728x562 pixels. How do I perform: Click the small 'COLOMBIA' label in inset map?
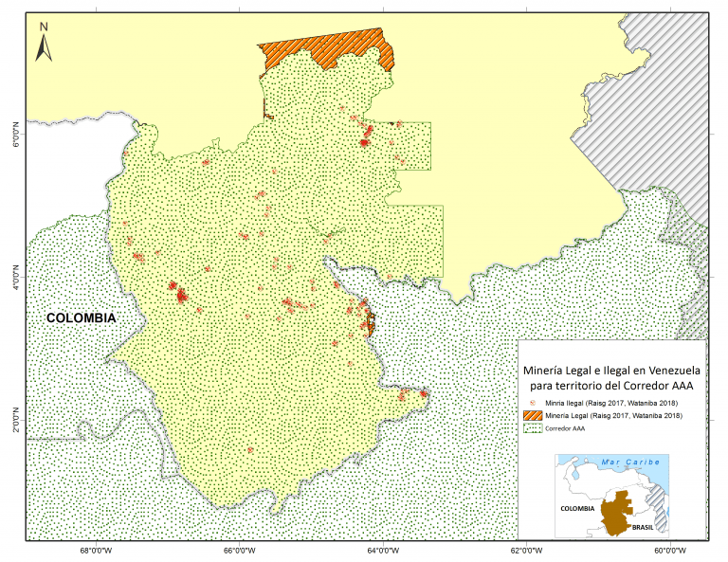click(575, 509)
